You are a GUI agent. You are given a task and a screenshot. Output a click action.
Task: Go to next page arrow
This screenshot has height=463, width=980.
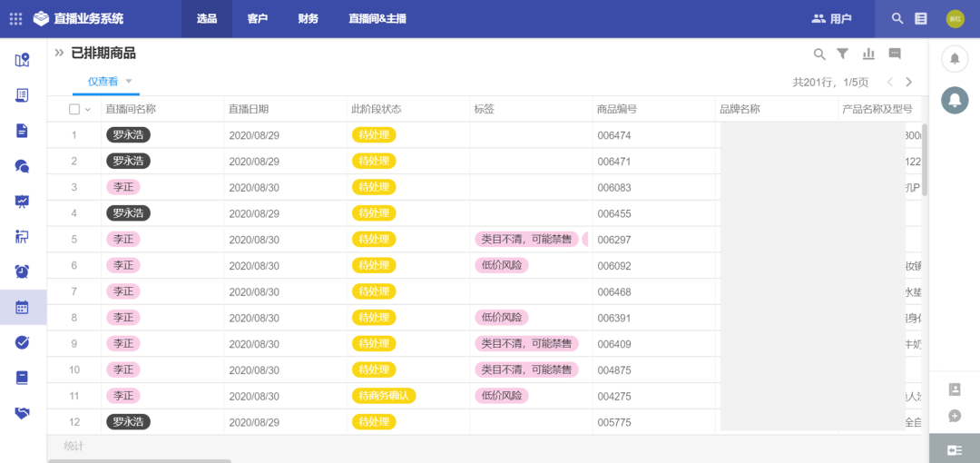point(909,82)
